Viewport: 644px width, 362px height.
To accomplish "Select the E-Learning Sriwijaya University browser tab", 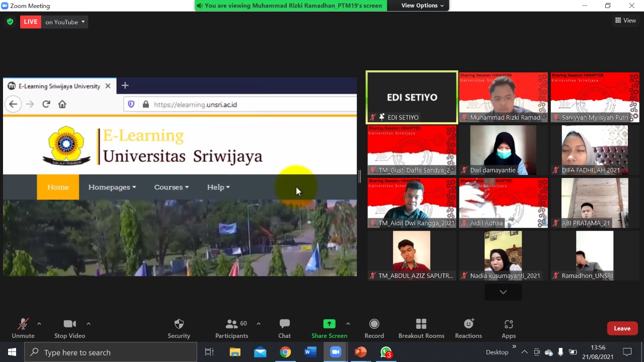I will [x=60, y=86].
